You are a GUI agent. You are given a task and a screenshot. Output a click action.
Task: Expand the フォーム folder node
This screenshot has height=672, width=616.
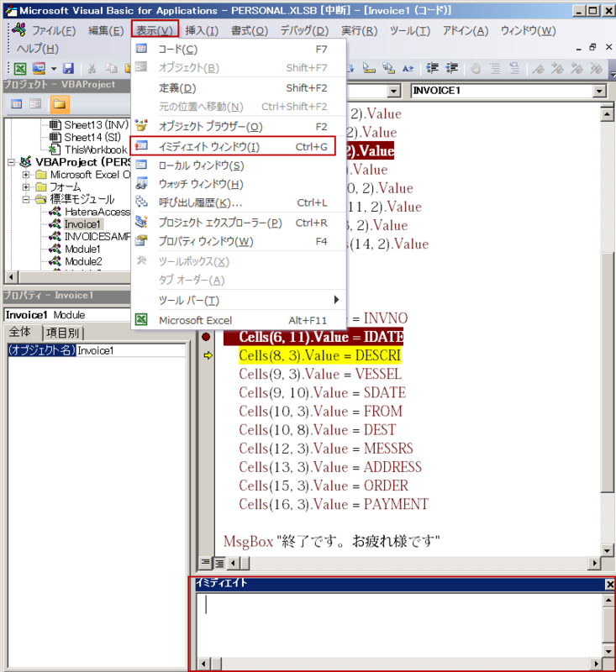[26, 187]
